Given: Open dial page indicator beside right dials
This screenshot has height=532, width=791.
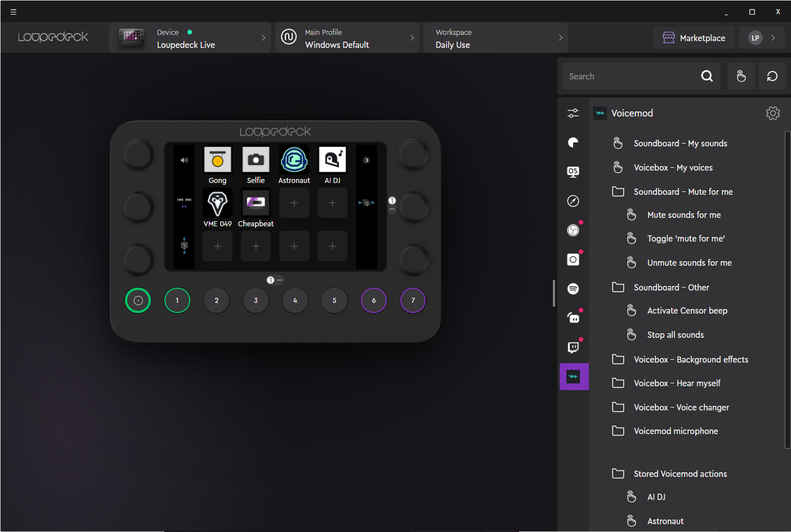Looking at the screenshot, I should point(392,204).
